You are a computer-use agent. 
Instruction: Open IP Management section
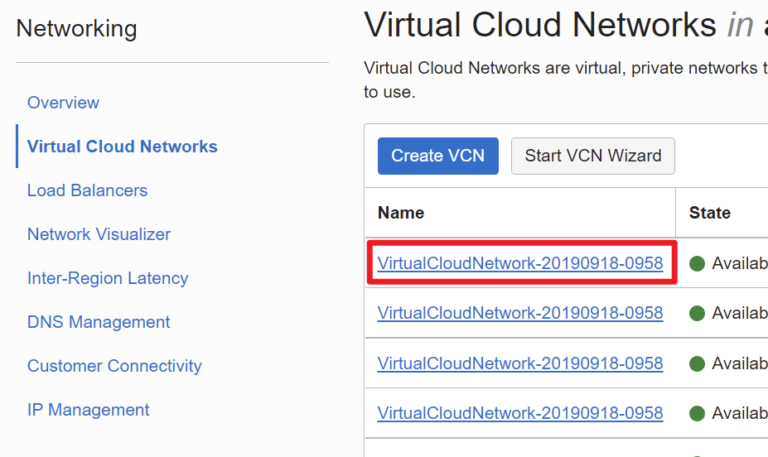click(x=88, y=409)
